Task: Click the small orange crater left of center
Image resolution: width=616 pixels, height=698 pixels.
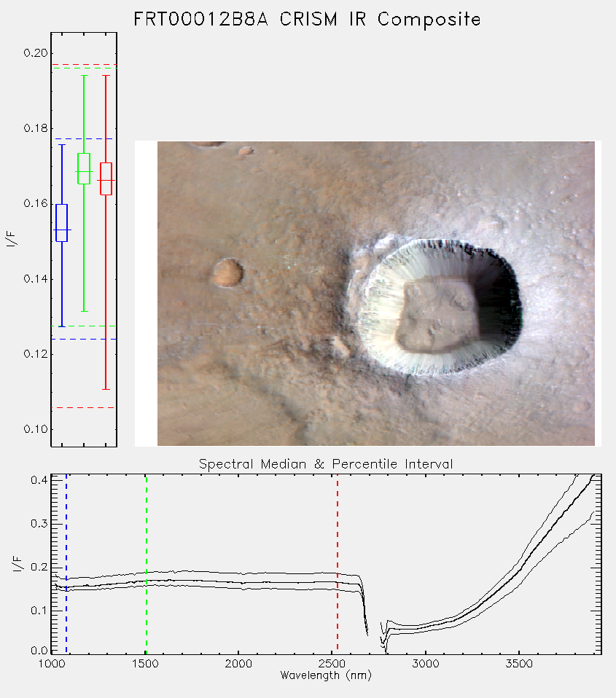Action: (227, 272)
